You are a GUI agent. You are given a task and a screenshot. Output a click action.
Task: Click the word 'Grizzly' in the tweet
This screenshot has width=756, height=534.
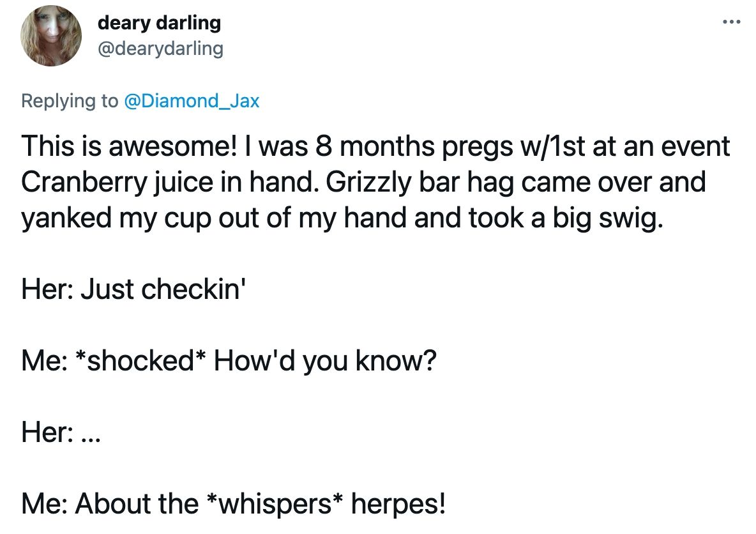pos(369,182)
